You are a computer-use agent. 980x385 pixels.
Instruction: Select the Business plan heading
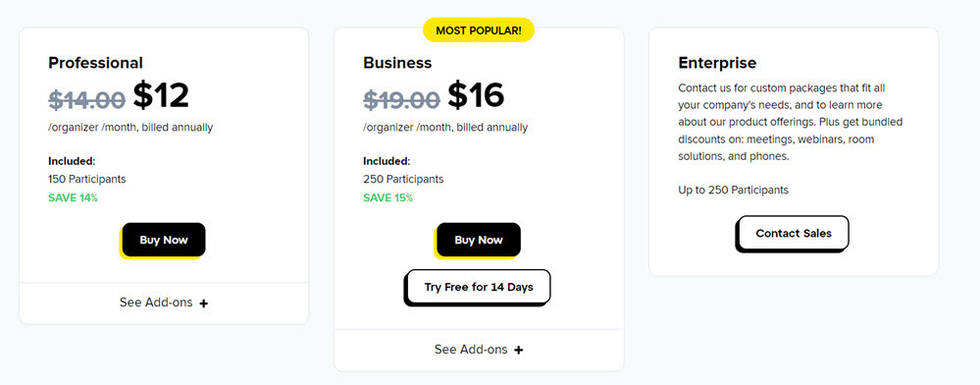coord(397,63)
